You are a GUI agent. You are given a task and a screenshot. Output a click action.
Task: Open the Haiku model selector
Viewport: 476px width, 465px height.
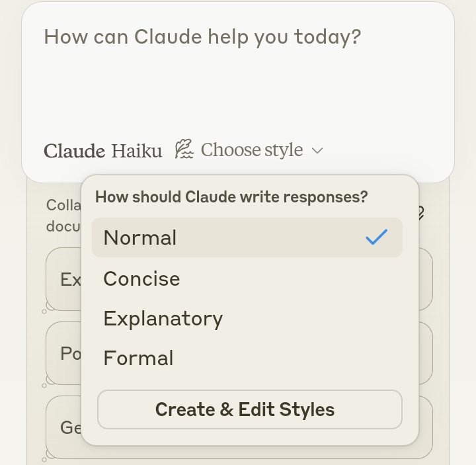pyautogui.click(x=136, y=151)
